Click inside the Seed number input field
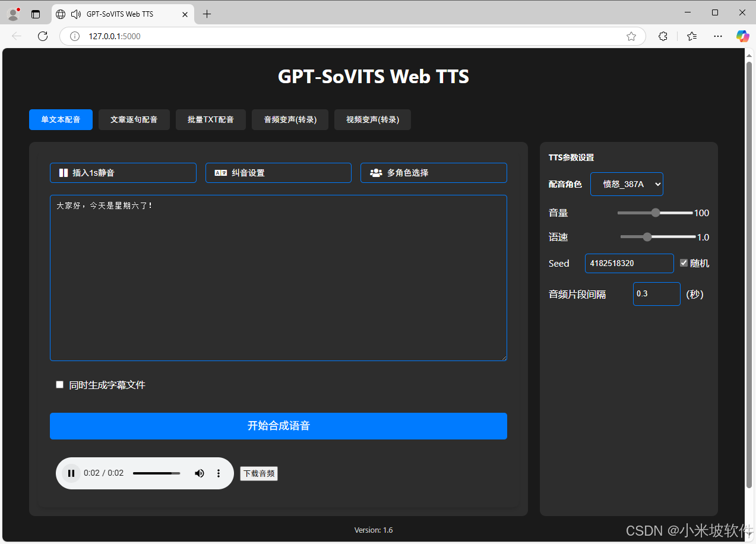 coord(629,263)
